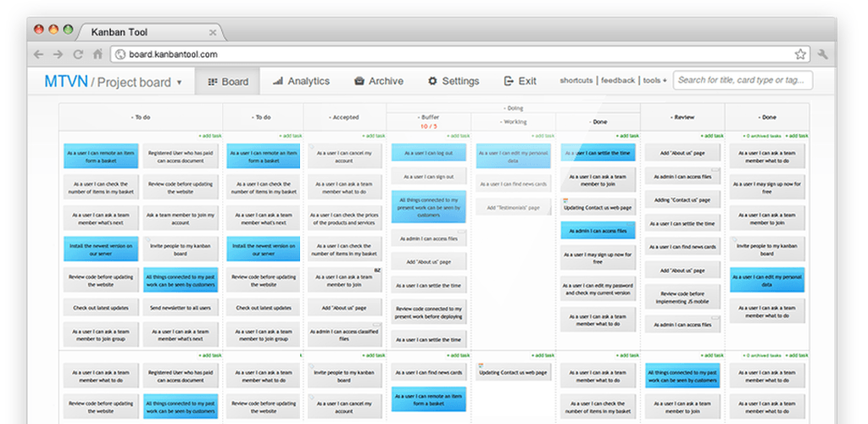The image size is (868, 424).
Task: Collapse the Working sub-column header
Action: (x=514, y=122)
